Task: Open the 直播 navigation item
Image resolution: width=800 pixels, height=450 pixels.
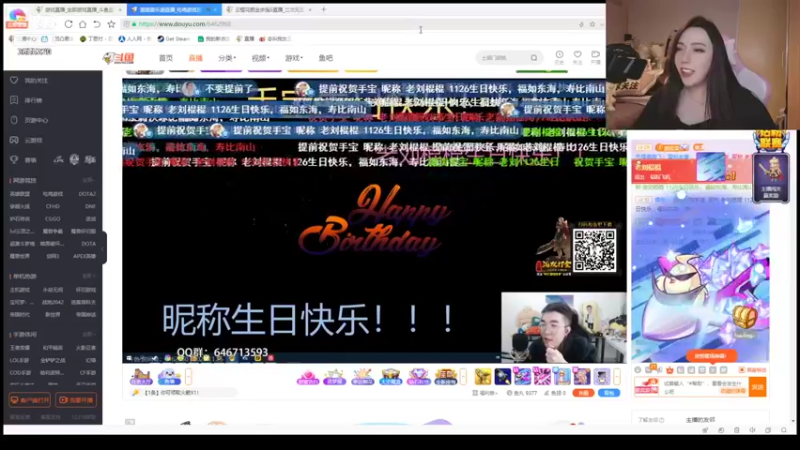Action: point(195,58)
